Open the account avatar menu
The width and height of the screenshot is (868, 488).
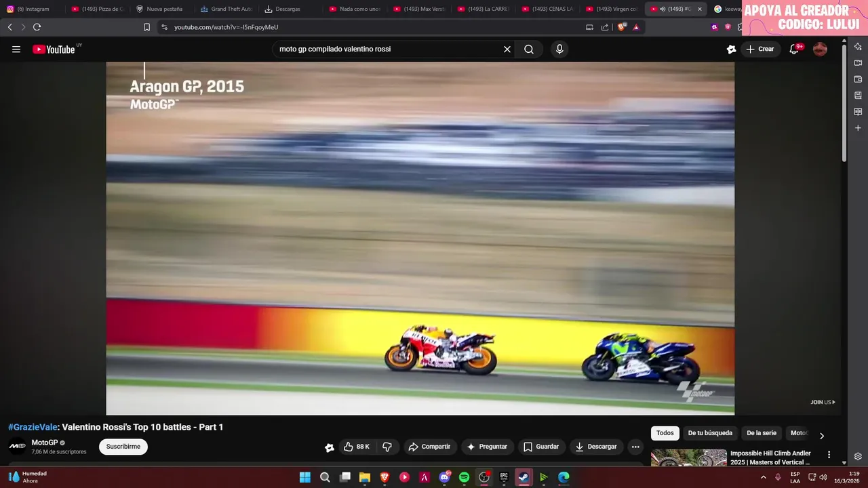tap(820, 49)
